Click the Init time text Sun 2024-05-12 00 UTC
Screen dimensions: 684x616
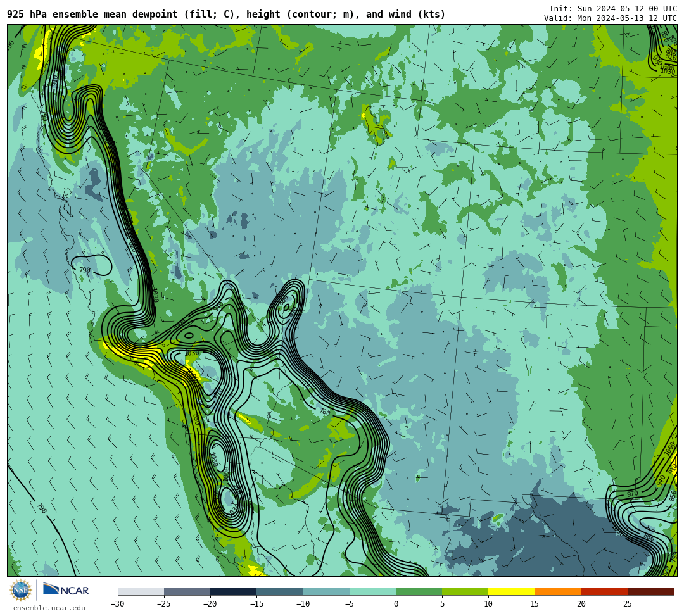(x=613, y=9)
